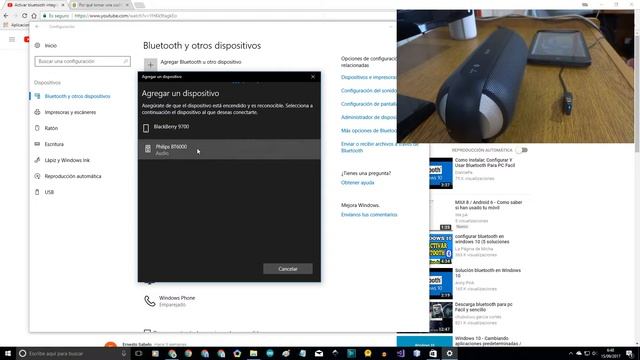The image size is (640, 360).
Task: Select the Philips BT6000 audio device
Action: 229,149
